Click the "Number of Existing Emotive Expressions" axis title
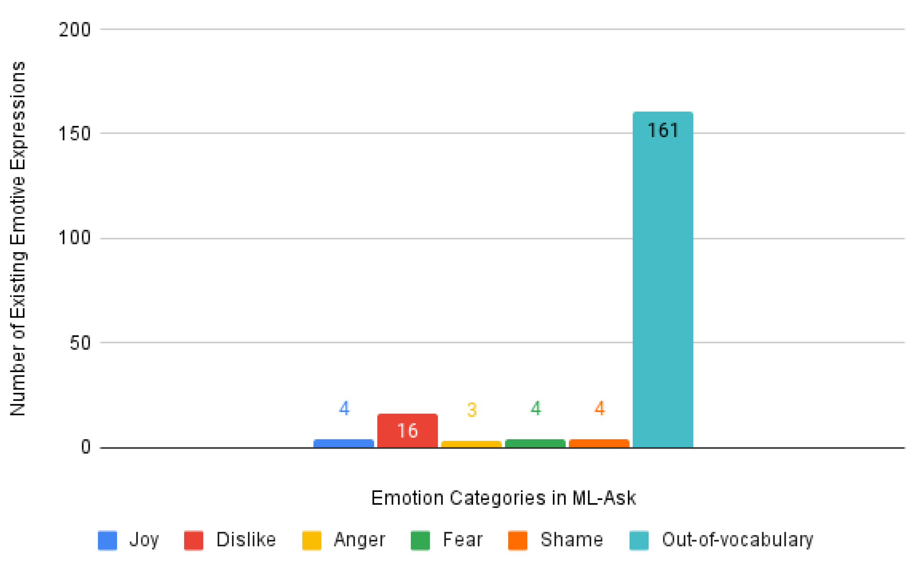The width and height of the screenshot is (924, 568). click(x=18, y=238)
